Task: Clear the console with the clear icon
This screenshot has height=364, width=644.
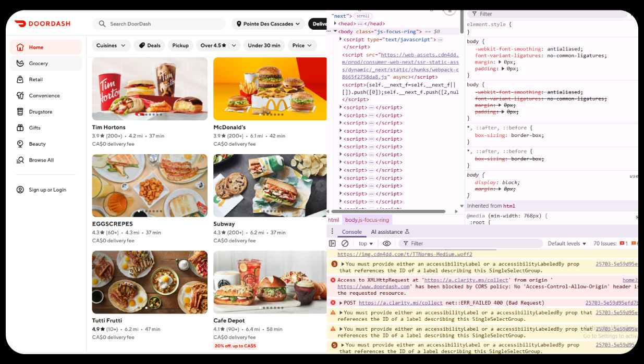Action: [x=345, y=244]
